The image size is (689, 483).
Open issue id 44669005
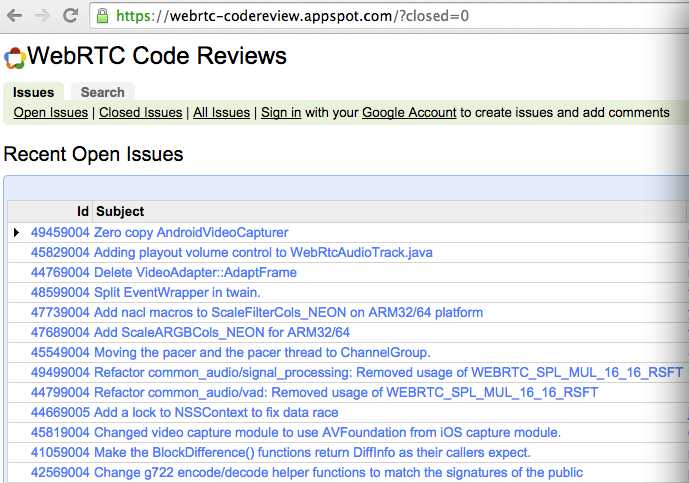coord(60,412)
